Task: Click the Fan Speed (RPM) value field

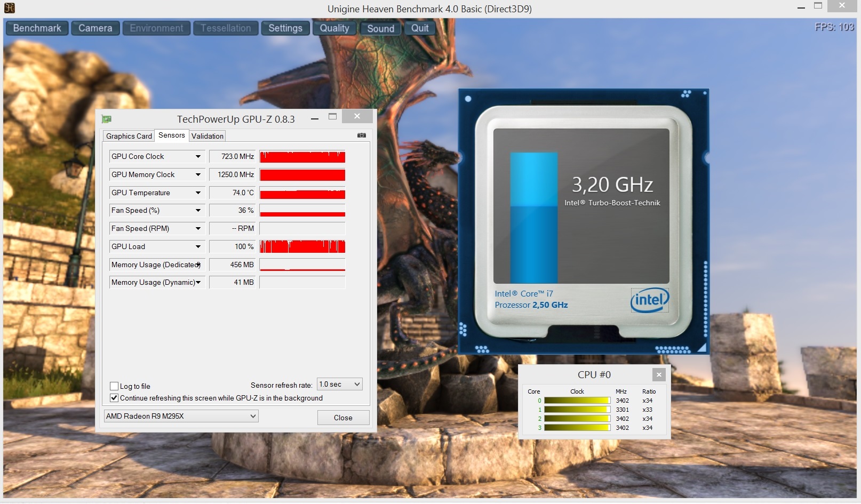Action: (x=232, y=228)
